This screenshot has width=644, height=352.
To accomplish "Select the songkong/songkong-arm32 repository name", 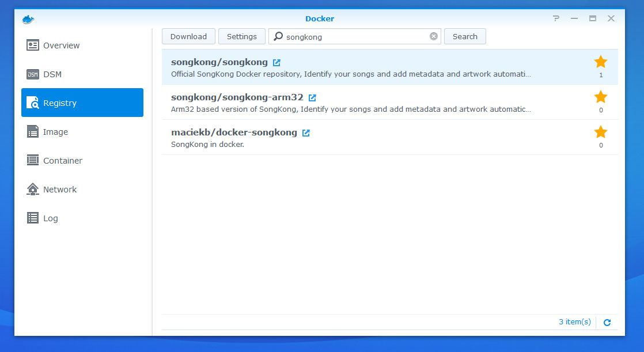I will [x=237, y=97].
